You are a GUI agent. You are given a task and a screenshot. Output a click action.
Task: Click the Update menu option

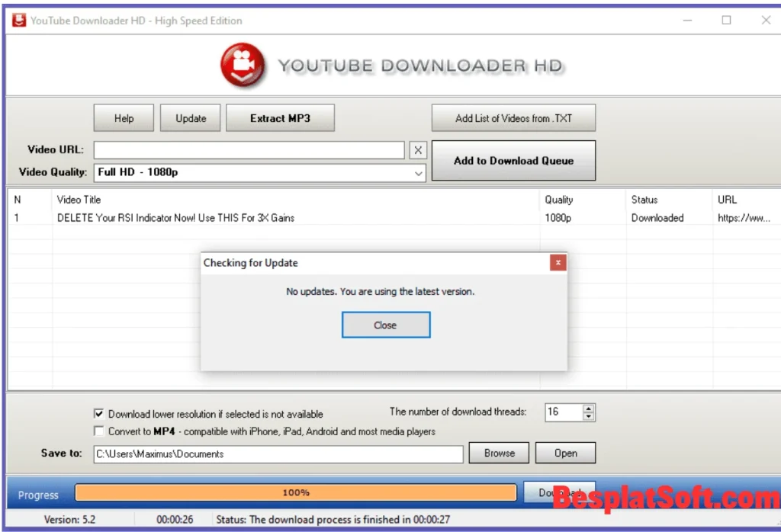pyautogui.click(x=190, y=117)
